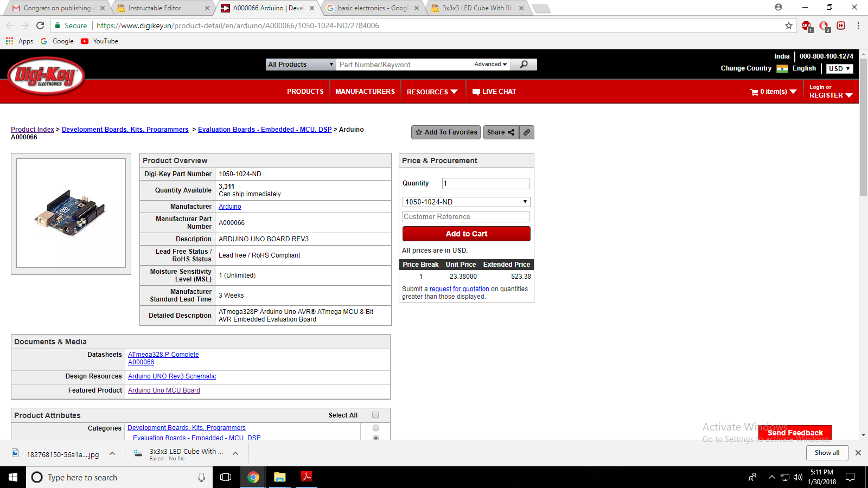Expand the Advanced search options
This screenshot has height=488, width=868.
[490, 64]
